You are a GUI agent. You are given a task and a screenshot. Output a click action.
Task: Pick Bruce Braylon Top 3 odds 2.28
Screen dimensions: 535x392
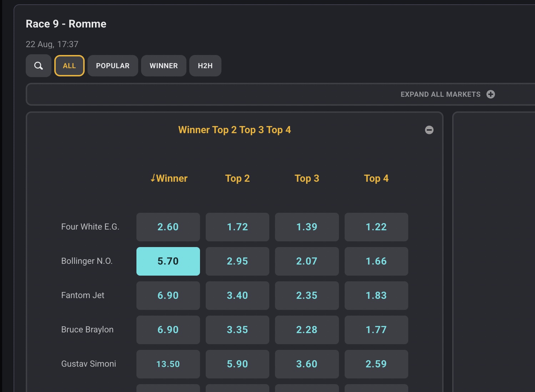pyautogui.click(x=307, y=330)
